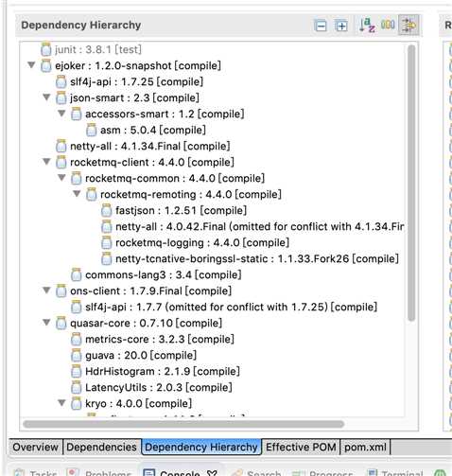452x476 pixels.
Task: Click the jar icon of kryo
Action: pyautogui.click(x=76, y=403)
